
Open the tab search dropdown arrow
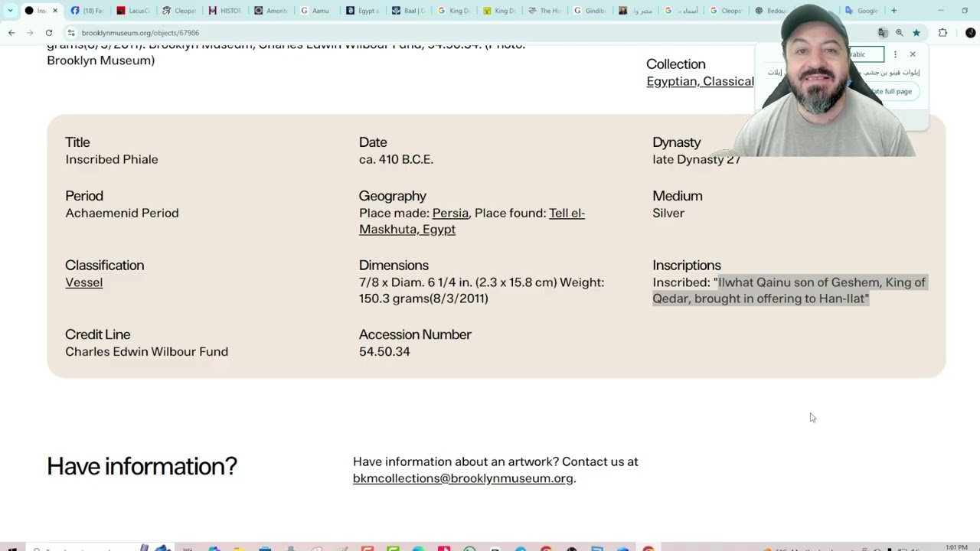coord(10,11)
